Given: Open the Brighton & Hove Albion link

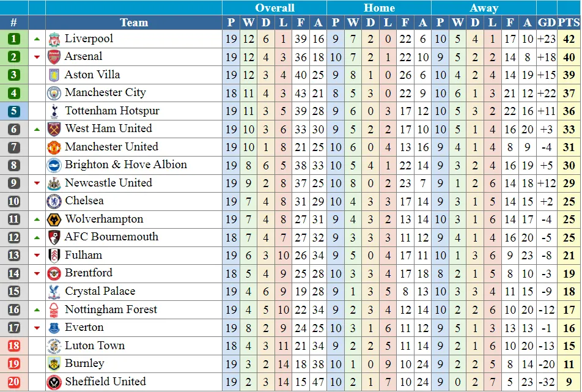Looking at the screenshot, I should [126, 165].
